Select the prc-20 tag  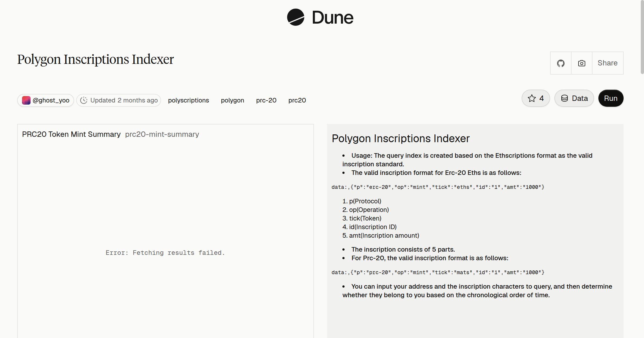(266, 100)
